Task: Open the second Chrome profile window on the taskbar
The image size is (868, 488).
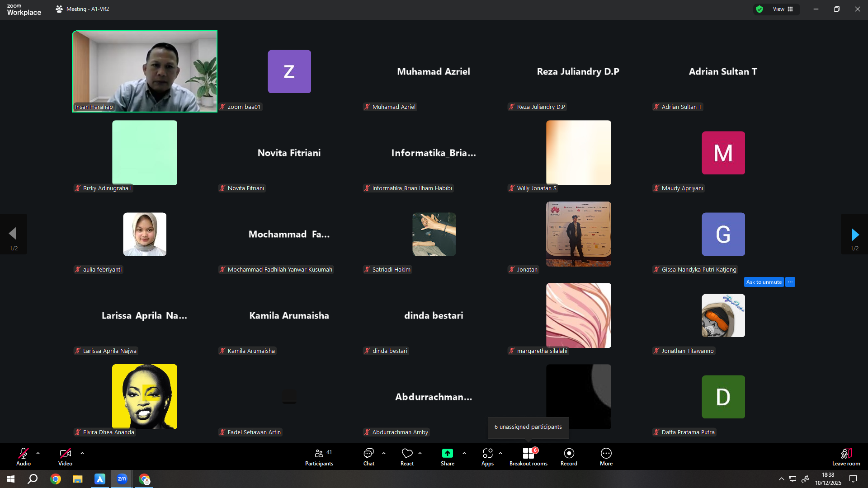Action: click(144, 479)
